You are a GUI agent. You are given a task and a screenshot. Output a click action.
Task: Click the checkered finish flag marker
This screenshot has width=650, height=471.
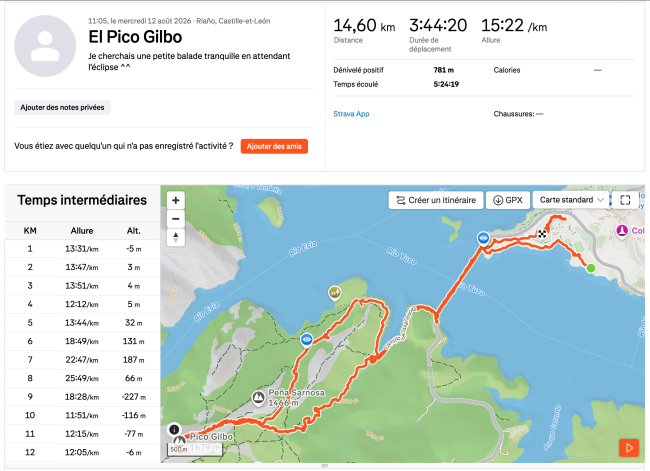[x=542, y=234]
